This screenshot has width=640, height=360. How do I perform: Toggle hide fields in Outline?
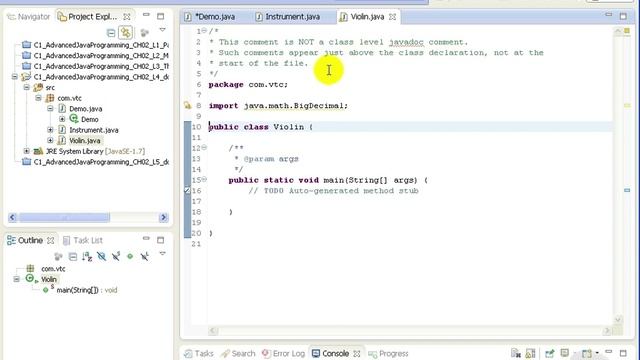click(101, 256)
